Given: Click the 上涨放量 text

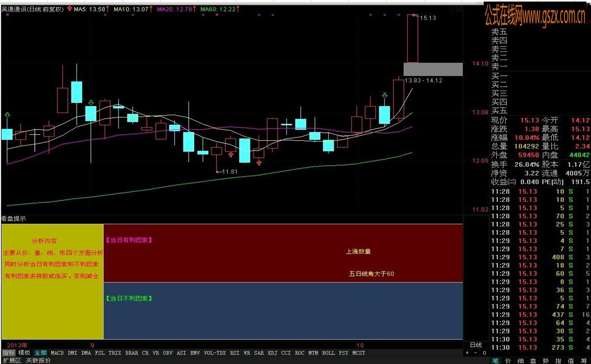Looking at the screenshot, I should click(359, 252).
